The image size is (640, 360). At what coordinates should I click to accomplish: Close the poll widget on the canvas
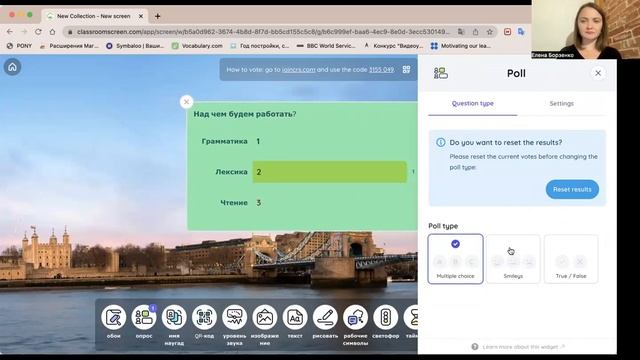pyautogui.click(x=187, y=102)
